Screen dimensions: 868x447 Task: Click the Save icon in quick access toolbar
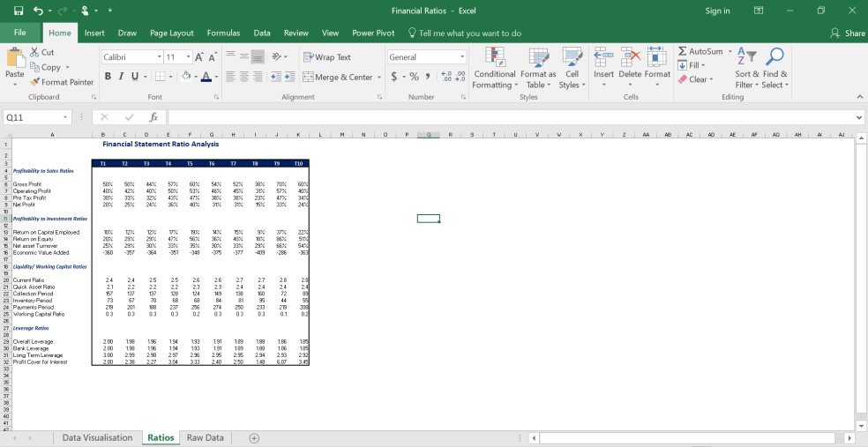coord(19,11)
